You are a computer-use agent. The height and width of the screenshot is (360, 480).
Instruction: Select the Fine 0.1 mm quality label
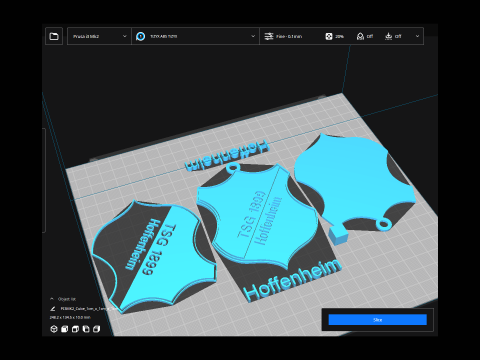(x=289, y=36)
